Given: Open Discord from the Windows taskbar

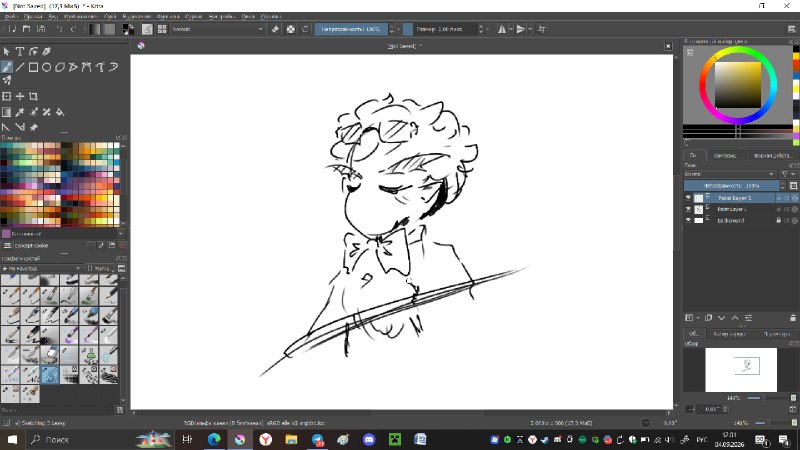Looking at the screenshot, I should [369, 439].
